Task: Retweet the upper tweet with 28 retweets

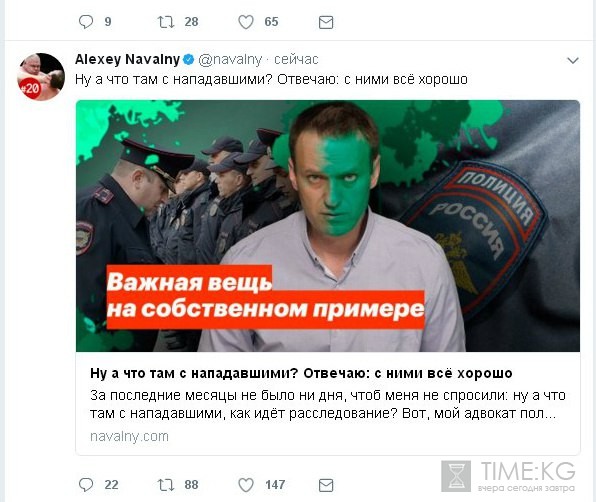Action: [x=166, y=22]
